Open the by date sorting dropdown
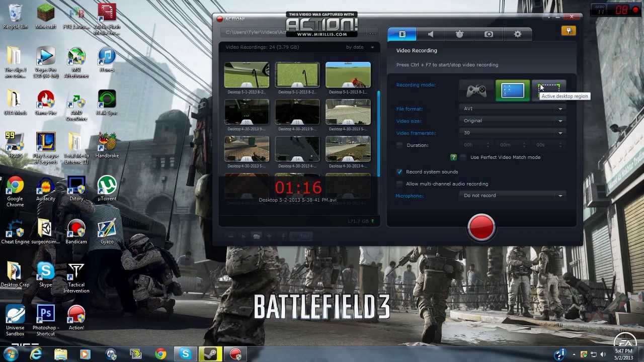 point(360,47)
